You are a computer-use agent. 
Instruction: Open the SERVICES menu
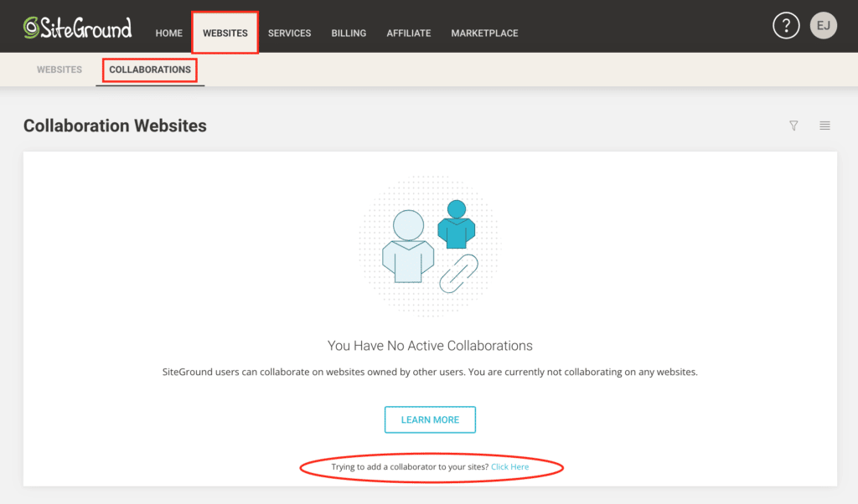click(x=289, y=33)
